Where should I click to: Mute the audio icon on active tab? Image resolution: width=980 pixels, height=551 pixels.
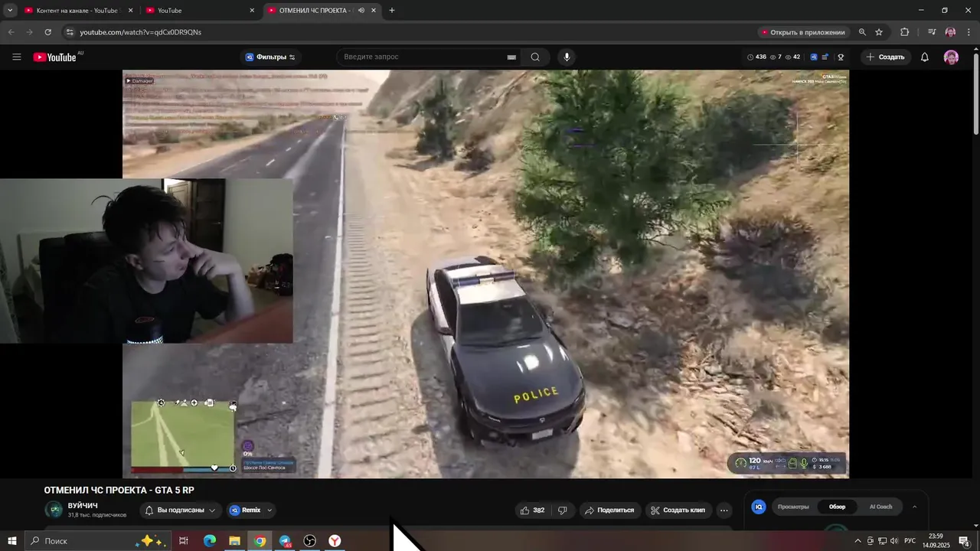[361, 11]
